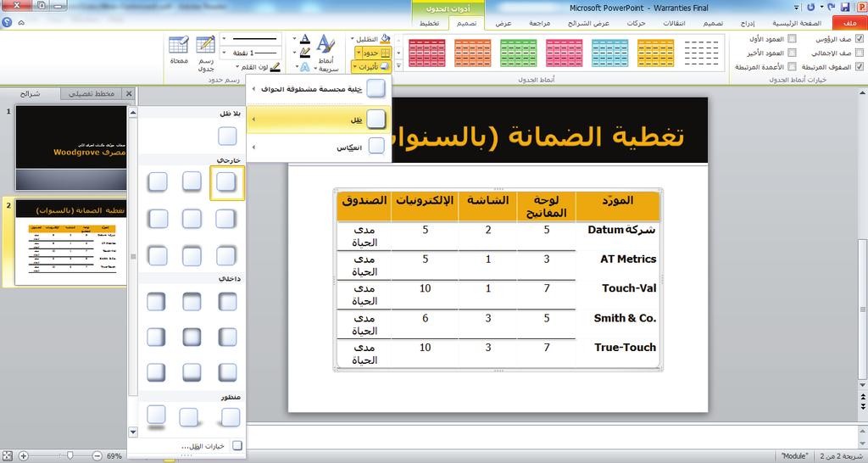Choose the center preset in outer (خارجي) shadows
868x463 pixels.
point(192,219)
